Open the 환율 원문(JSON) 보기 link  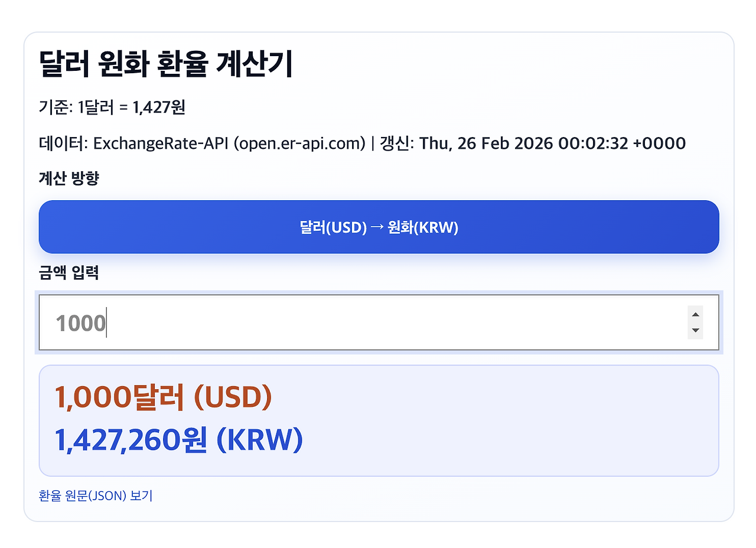pyautogui.click(x=94, y=495)
